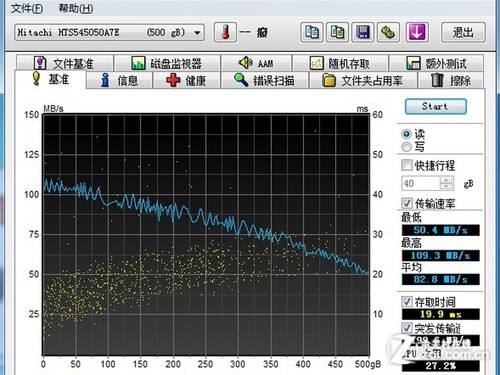This screenshot has height=375, width=500.
Task: Expand the Hitachi HTS545050A7E drive dropdown
Action: [109, 33]
